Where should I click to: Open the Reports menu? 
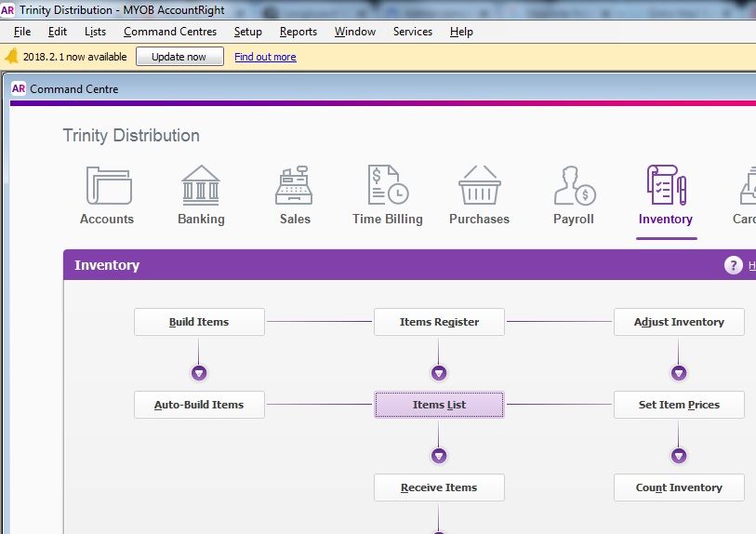(x=298, y=32)
